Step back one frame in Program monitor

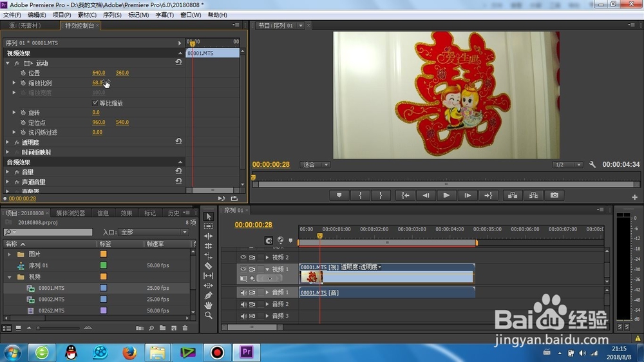tap(426, 196)
